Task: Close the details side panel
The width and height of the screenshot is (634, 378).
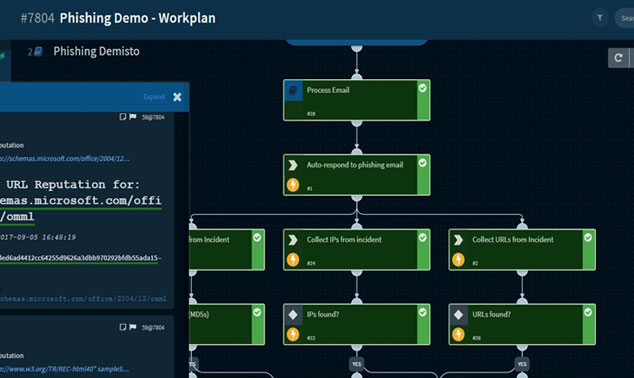Action: point(177,97)
